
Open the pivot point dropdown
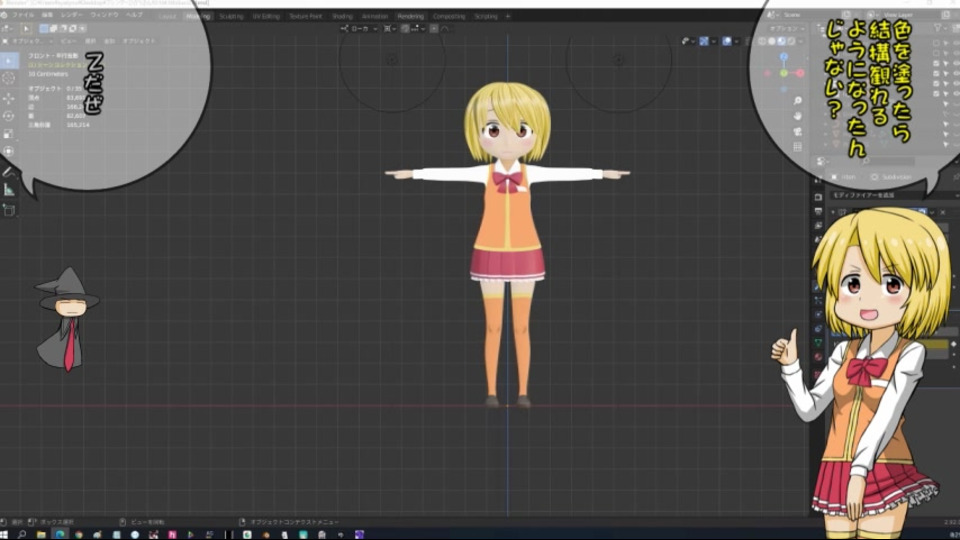point(389,29)
